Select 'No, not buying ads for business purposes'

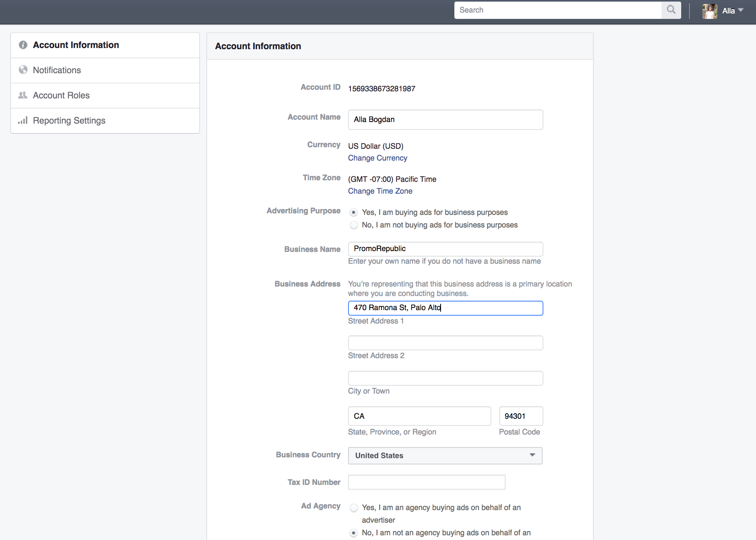point(354,225)
